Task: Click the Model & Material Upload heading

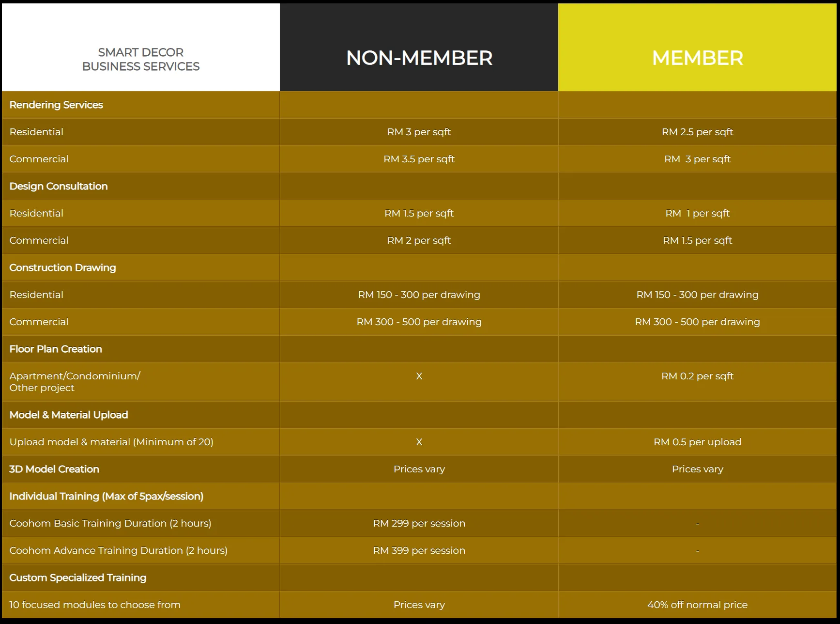Action: click(x=69, y=415)
